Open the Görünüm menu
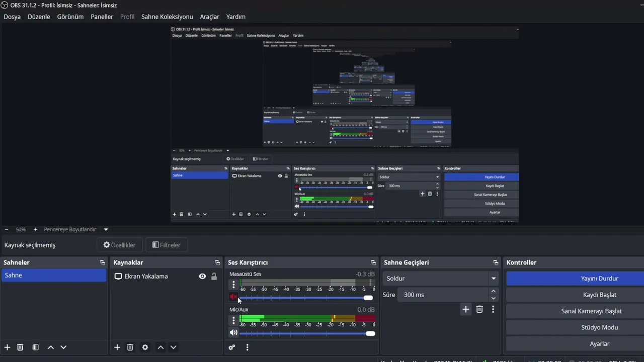Viewport: 644px width, 362px height. click(x=70, y=17)
